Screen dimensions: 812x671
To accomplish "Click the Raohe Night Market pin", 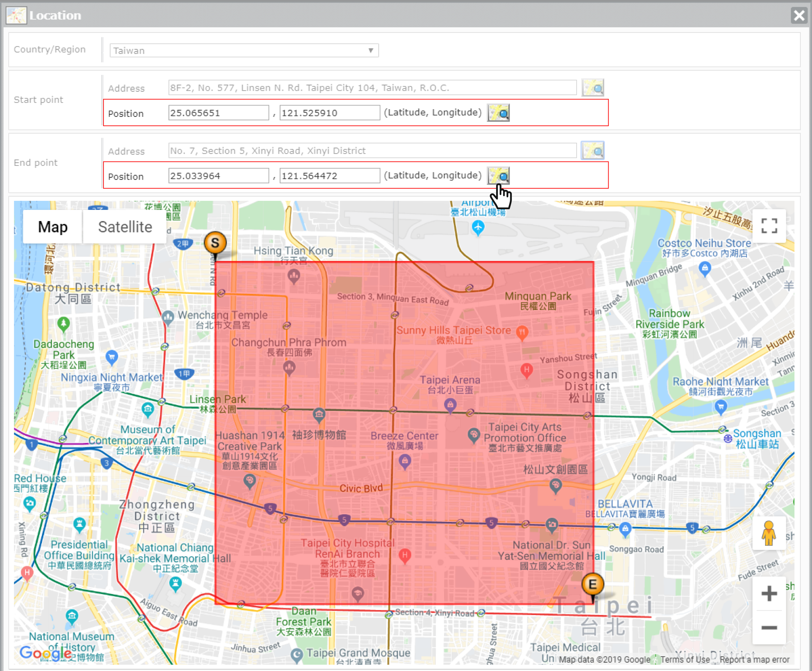I will point(721,407).
